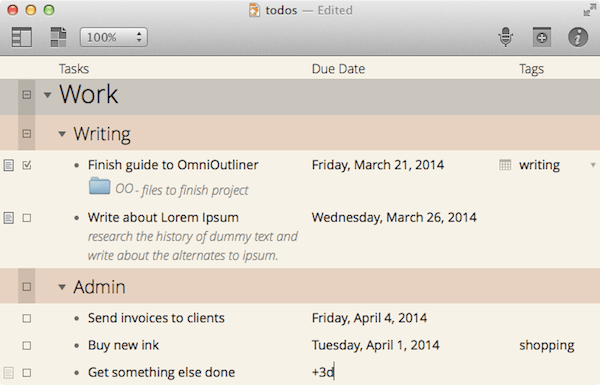Toggle the Admin row checkbox
Image resolution: width=600 pixels, height=385 pixels.
click(27, 287)
